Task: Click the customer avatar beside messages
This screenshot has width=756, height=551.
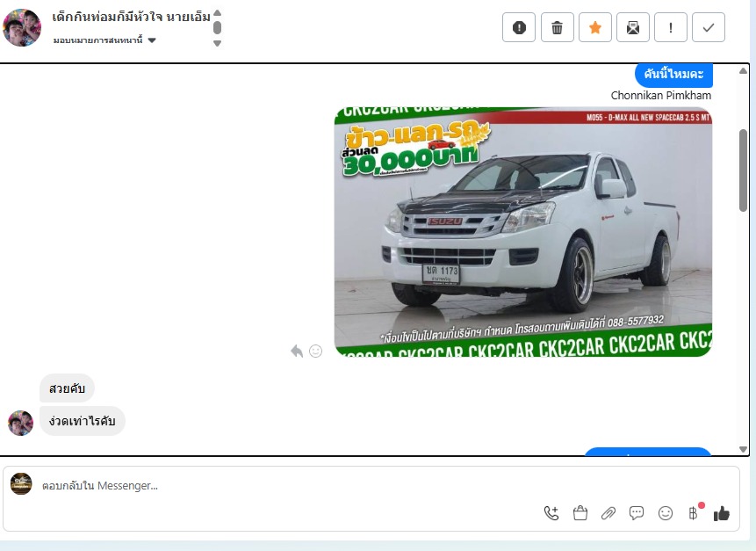Action: (21, 424)
